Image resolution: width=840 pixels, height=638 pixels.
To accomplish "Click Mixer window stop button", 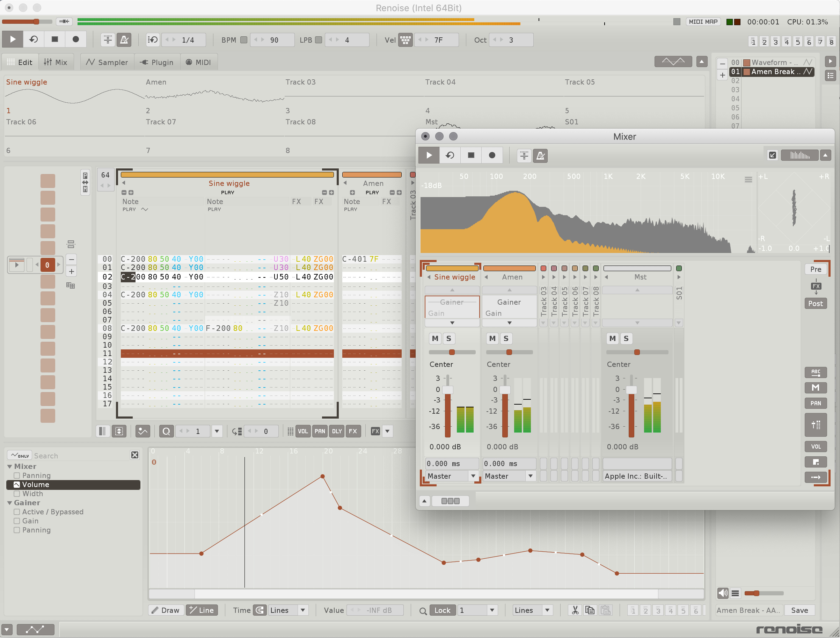I will (471, 155).
